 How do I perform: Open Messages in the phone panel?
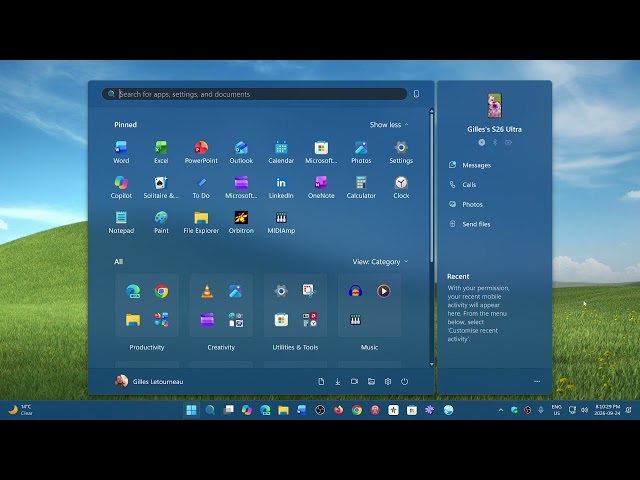click(x=470, y=165)
